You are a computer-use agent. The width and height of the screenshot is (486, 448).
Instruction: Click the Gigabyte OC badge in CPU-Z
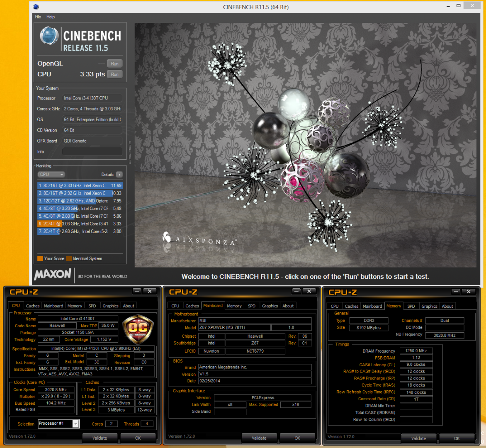(x=138, y=329)
